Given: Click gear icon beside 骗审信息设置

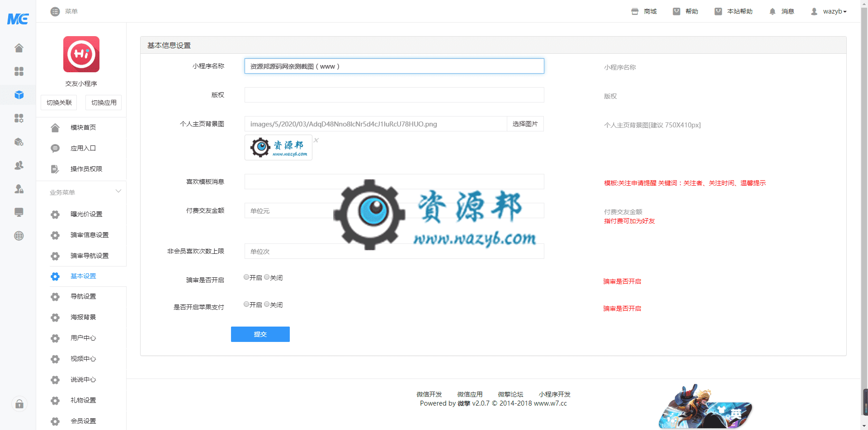Looking at the screenshot, I should (x=55, y=235).
